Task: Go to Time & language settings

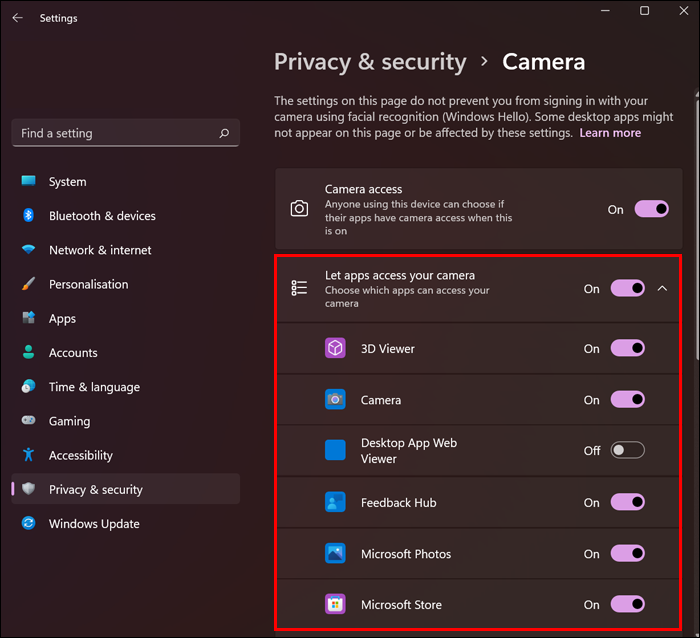Action: tap(94, 387)
